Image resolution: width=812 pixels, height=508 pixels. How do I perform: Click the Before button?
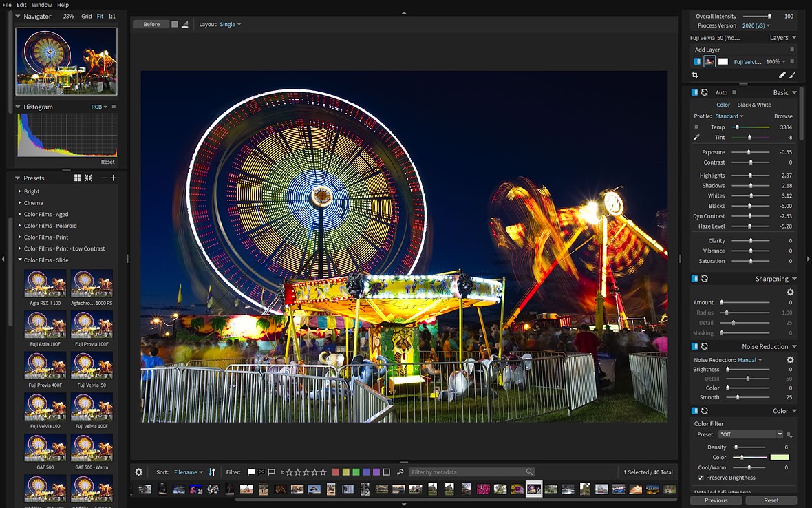click(x=151, y=24)
